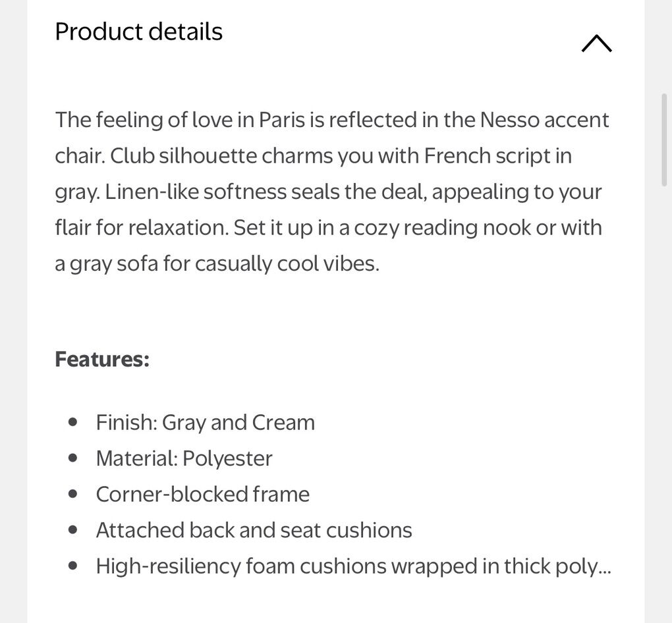The image size is (672, 623).
Task: Select the Material: Polyester item
Action: [184, 458]
